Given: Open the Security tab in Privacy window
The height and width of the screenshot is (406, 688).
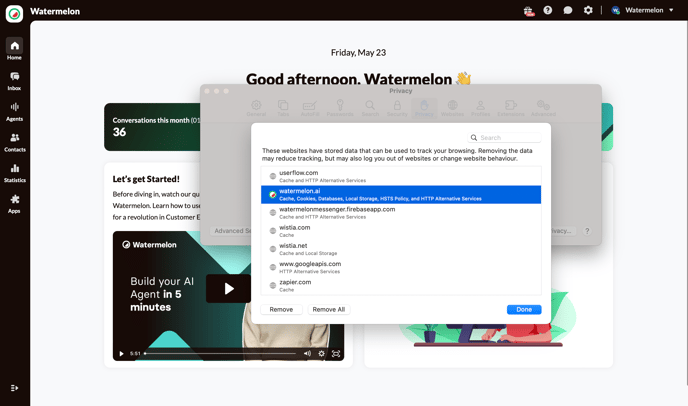Looking at the screenshot, I should 397,108.
